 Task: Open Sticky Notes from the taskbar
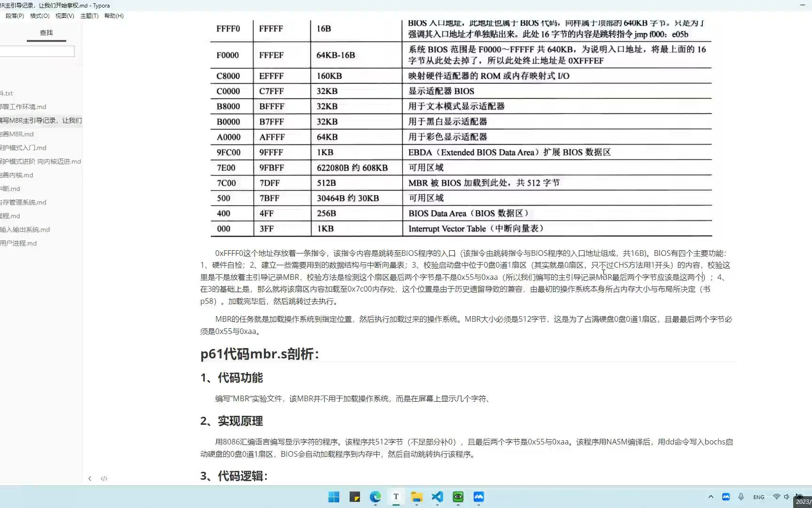[x=354, y=497]
